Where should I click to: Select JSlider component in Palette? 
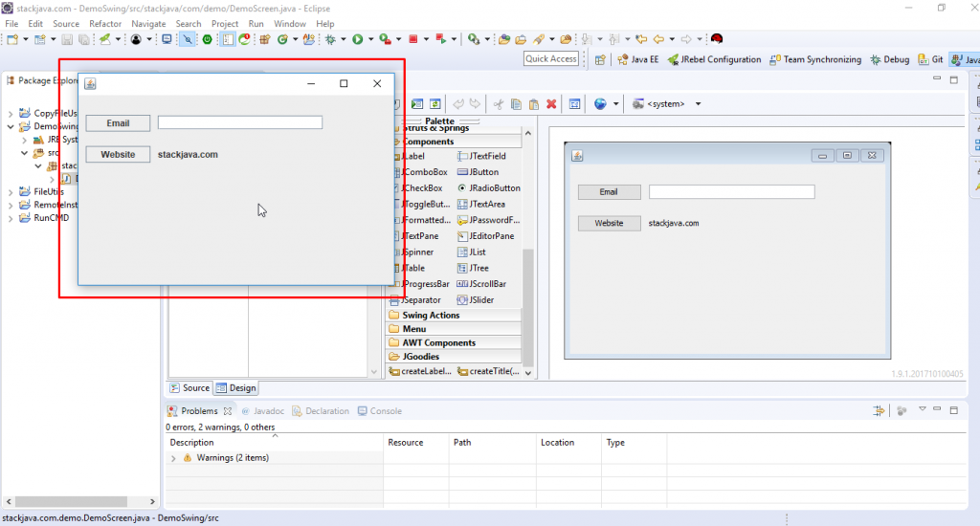click(x=476, y=300)
